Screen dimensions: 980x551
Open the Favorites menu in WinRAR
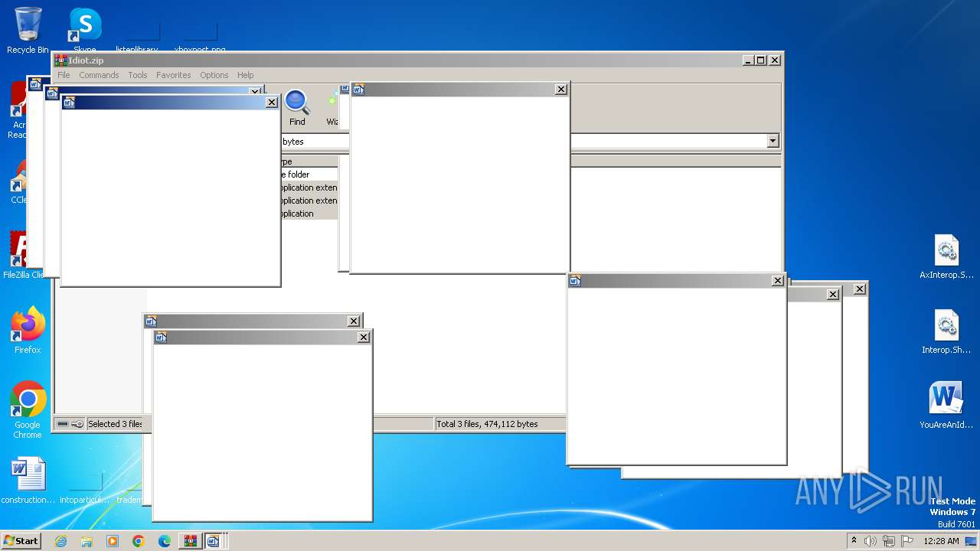coord(174,75)
